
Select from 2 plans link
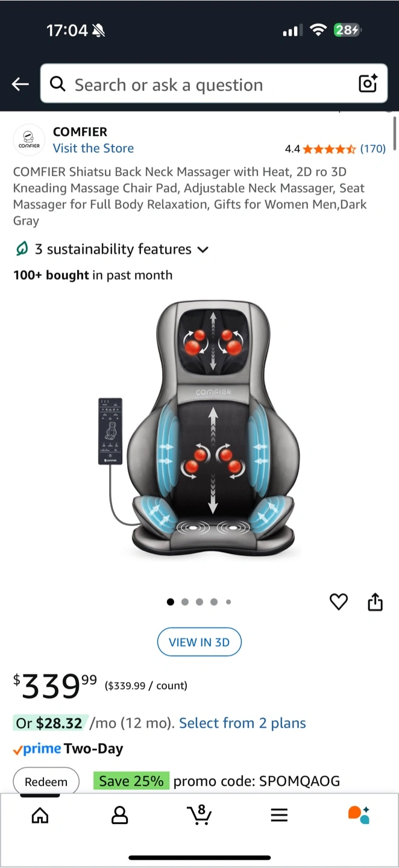(x=242, y=723)
